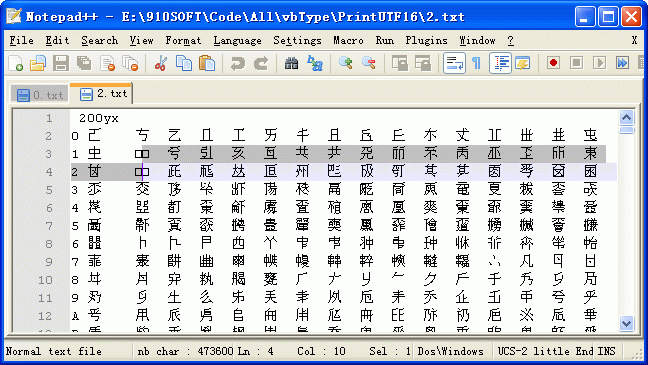Open the Language menu
Image resolution: width=648 pixels, height=365 pixels.
[x=238, y=41]
